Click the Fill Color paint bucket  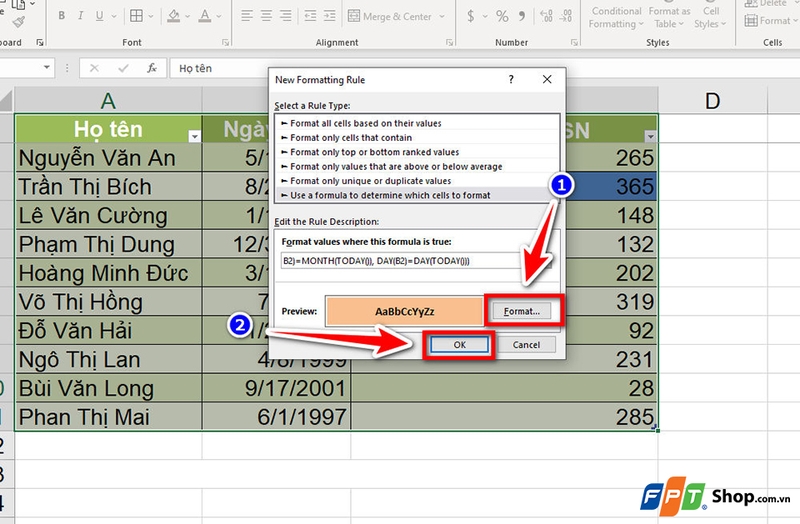coord(174,16)
